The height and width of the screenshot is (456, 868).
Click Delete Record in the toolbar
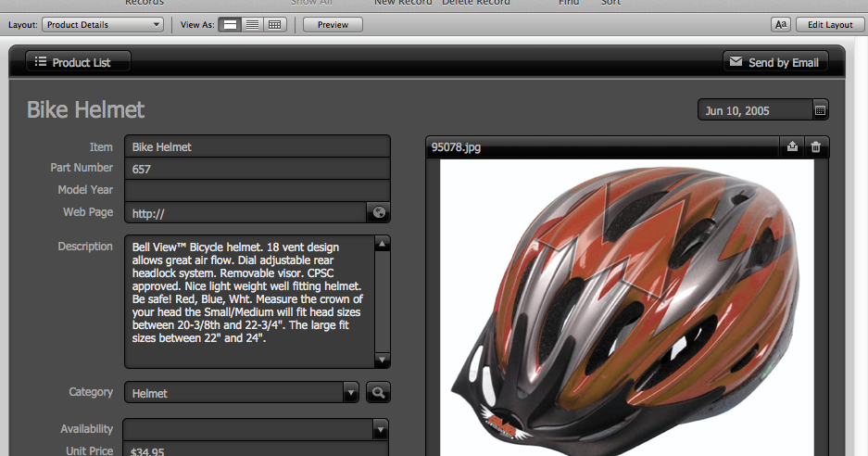476,3
